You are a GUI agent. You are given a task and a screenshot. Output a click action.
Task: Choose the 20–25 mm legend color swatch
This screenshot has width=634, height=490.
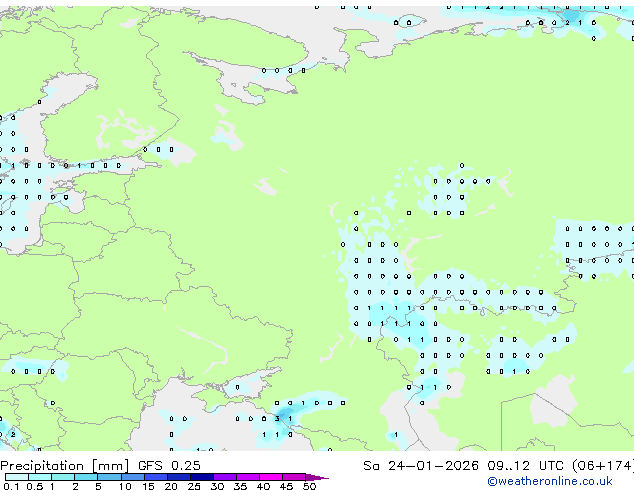pos(179,477)
